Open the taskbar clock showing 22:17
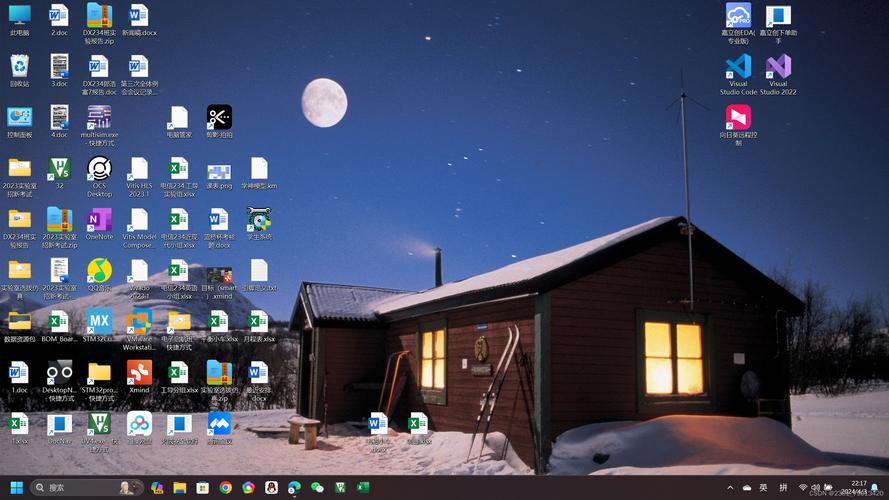Viewport: 889px width, 500px height. click(x=856, y=488)
